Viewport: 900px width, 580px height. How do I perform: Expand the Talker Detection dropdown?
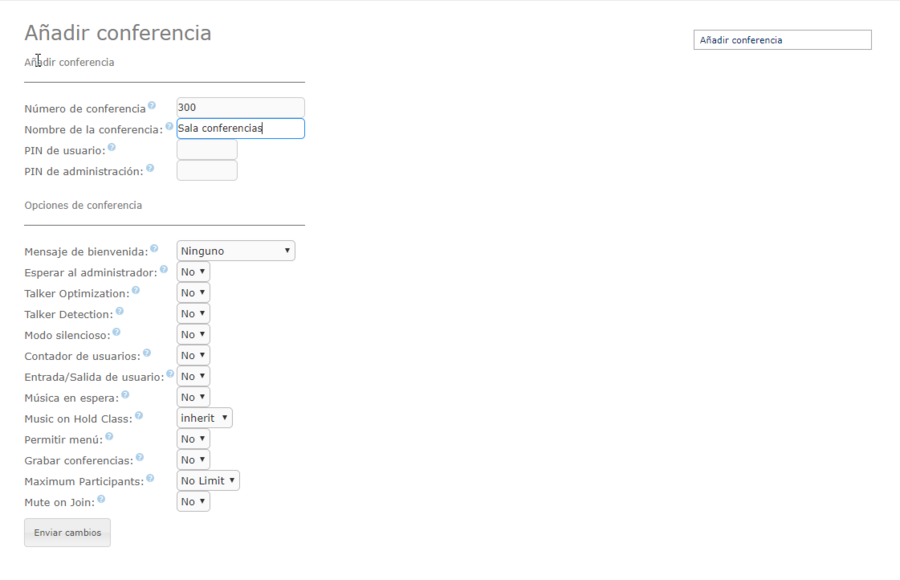pos(193,314)
